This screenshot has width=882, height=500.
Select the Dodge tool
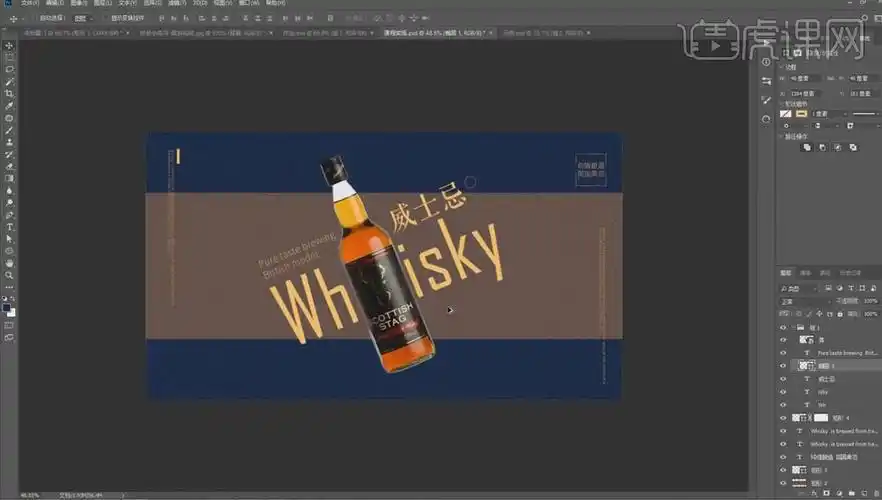tap(9, 202)
